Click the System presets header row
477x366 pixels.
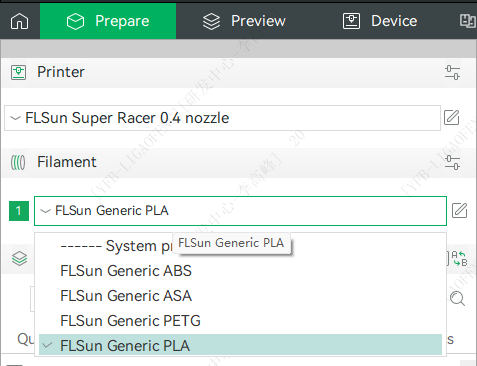tap(240, 246)
